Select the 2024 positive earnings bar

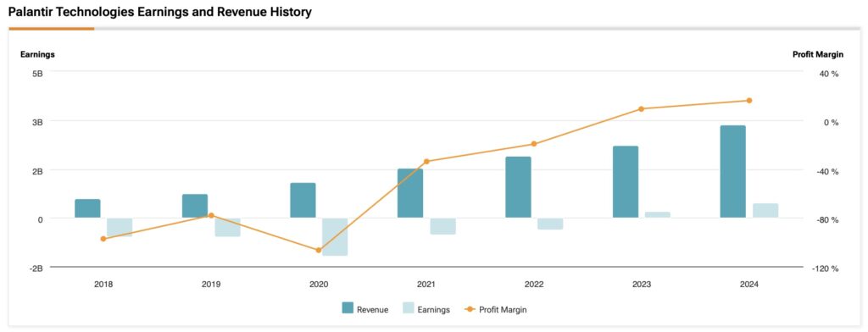point(765,211)
